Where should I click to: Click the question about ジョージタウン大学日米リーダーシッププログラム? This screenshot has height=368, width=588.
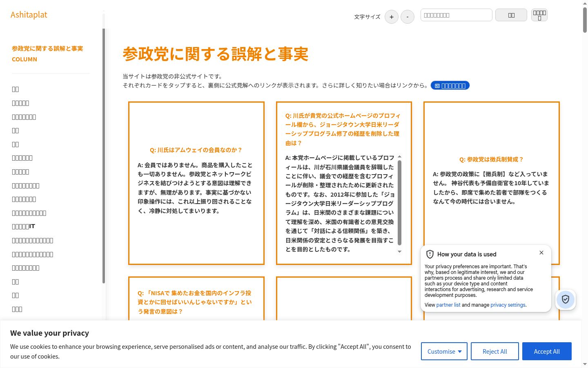pyautogui.click(x=343, y=129)
